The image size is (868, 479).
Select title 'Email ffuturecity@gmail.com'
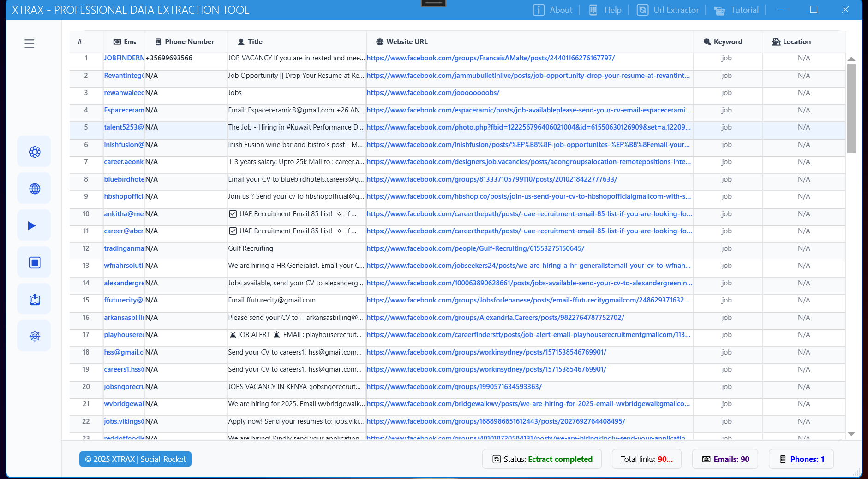tap(272, 300)
